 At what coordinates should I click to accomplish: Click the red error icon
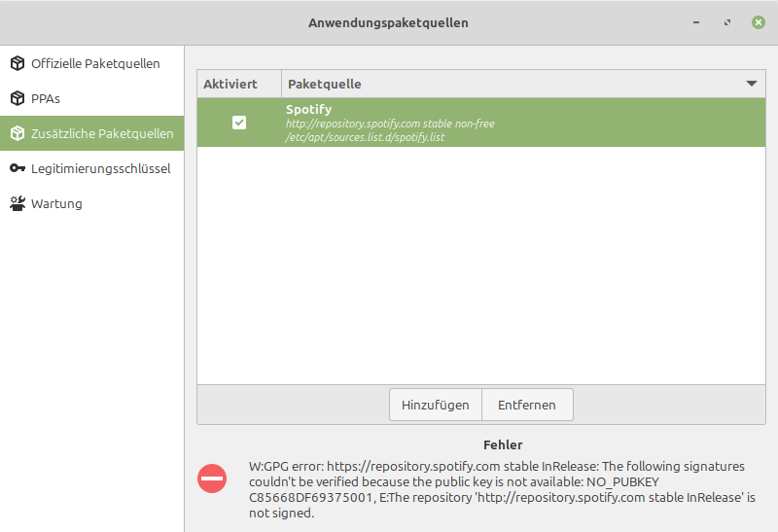212,478
